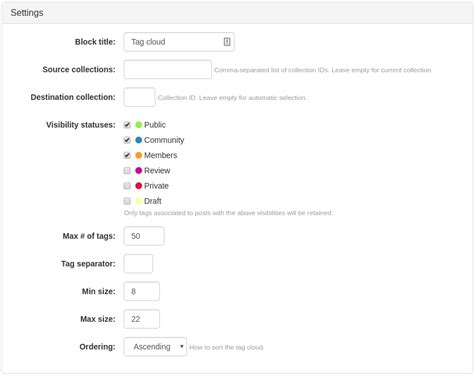
Task: Click the Members label text
Action: click(161, 155)
